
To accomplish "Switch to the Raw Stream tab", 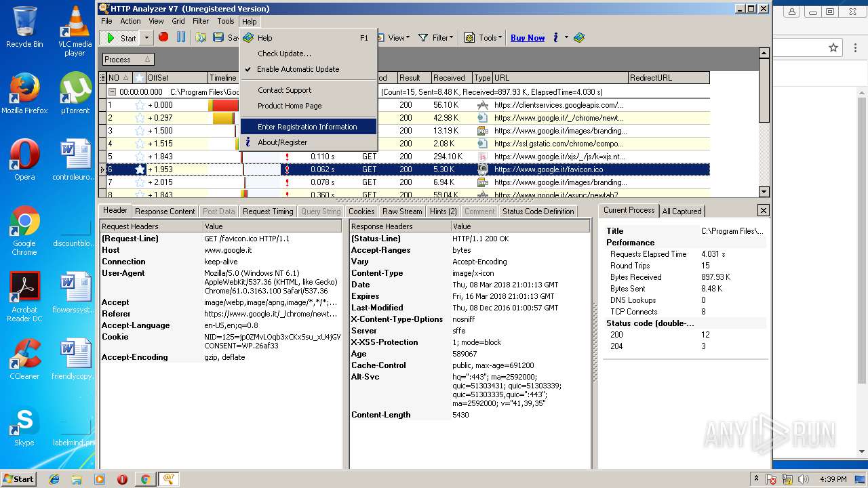I will pyautogui.click(x=402, y=211).
